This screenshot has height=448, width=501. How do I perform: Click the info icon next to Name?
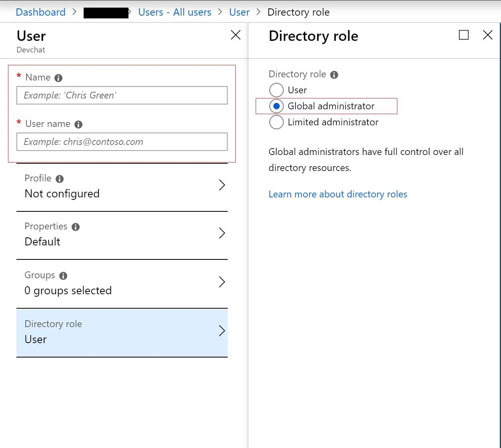(58, 78)
